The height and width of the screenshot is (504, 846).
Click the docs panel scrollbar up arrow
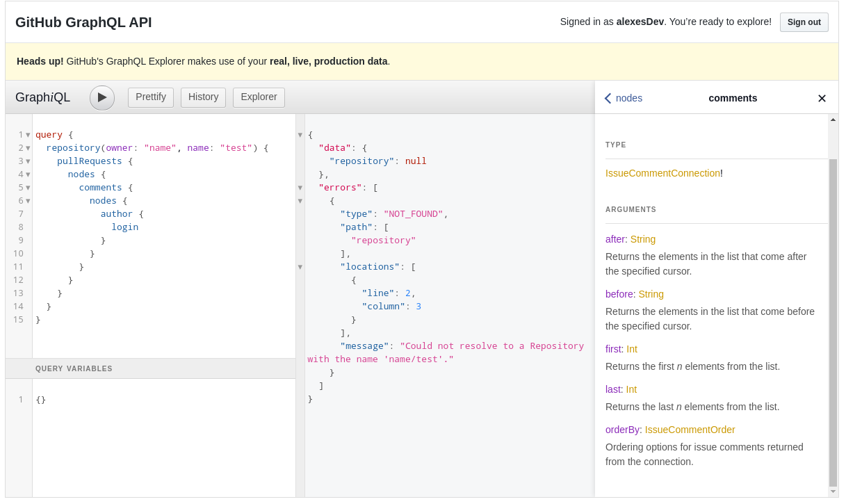(833, 120)
